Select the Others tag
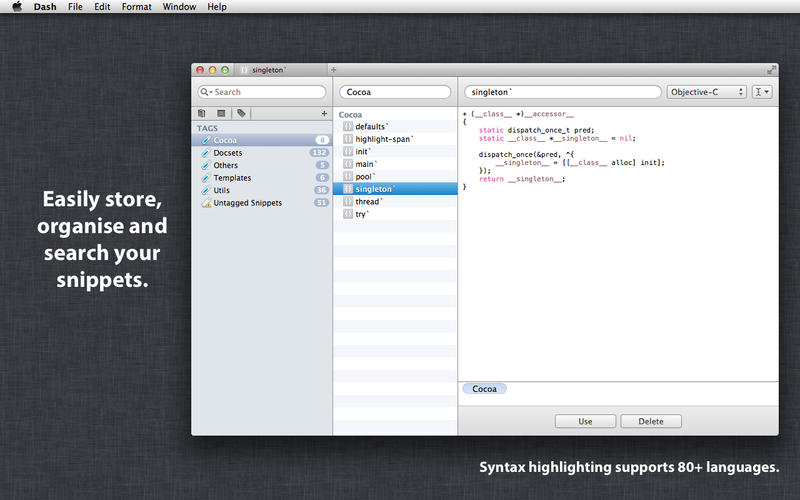The height and width of the screenshot is (500, 800). (262, 165)
